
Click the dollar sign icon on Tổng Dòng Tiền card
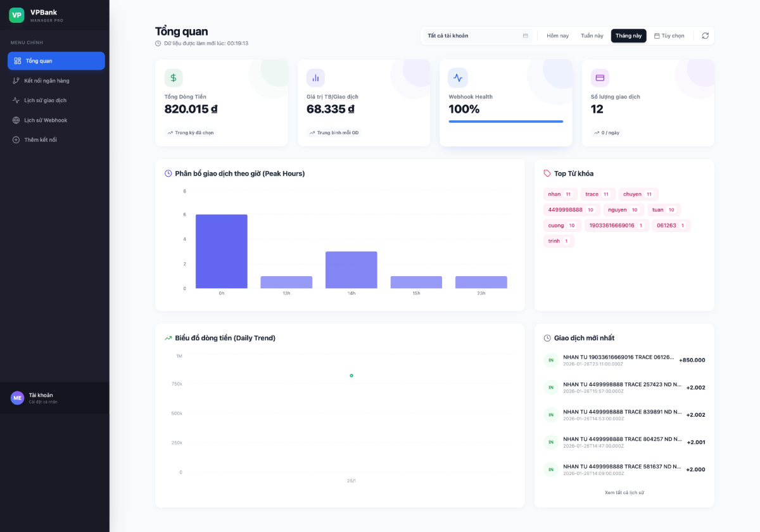pyautogui.click(x=174, y=78)
